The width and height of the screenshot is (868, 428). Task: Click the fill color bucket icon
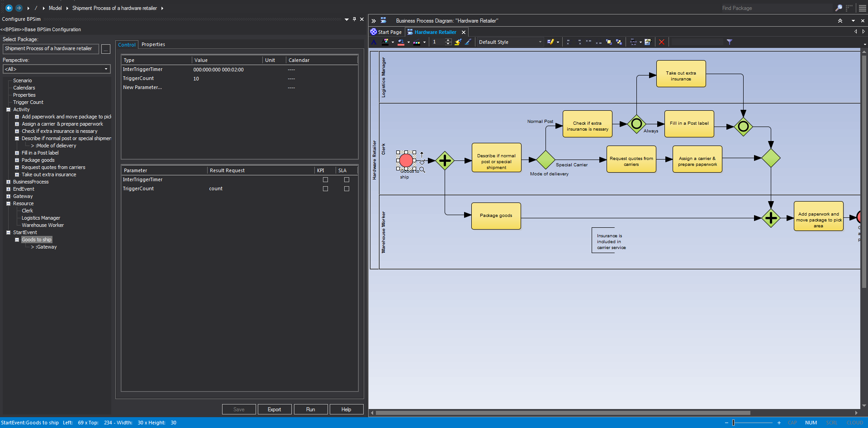click(401, 42)
